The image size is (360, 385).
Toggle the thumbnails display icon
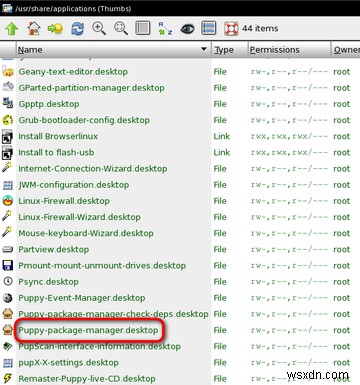[209, 28]
